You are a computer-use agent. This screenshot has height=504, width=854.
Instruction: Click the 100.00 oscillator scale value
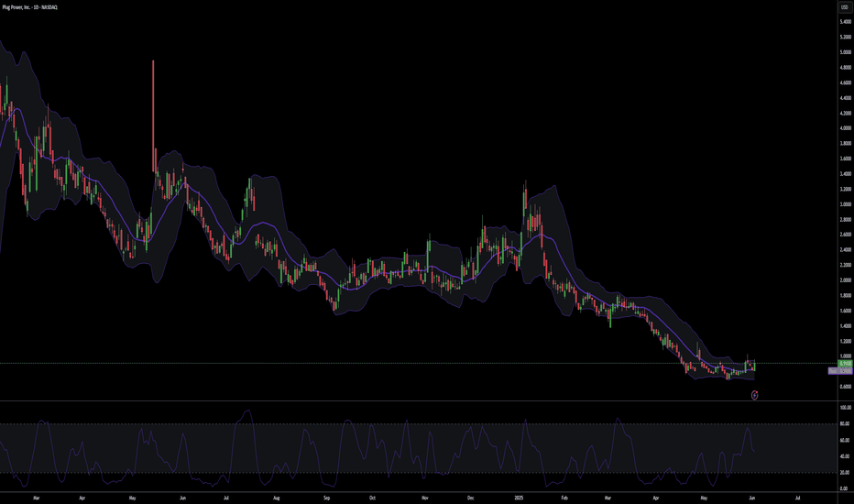845,408
